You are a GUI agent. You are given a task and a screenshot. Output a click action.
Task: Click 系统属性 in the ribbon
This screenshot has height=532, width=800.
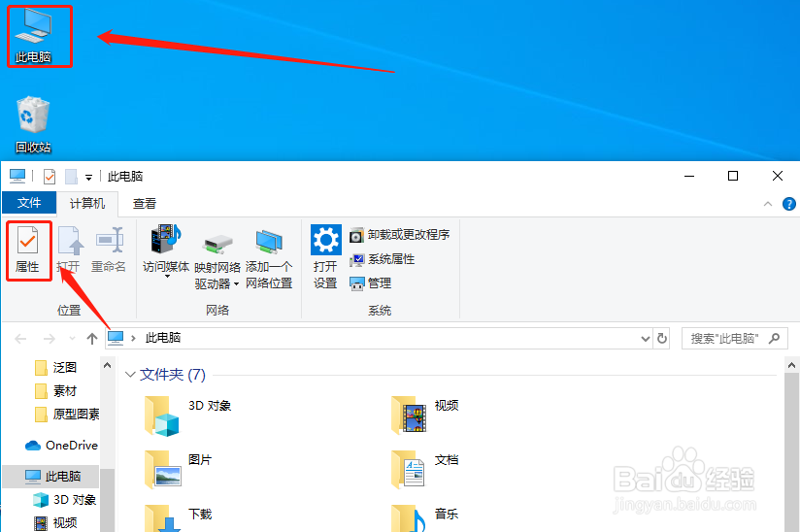[383, 259]
